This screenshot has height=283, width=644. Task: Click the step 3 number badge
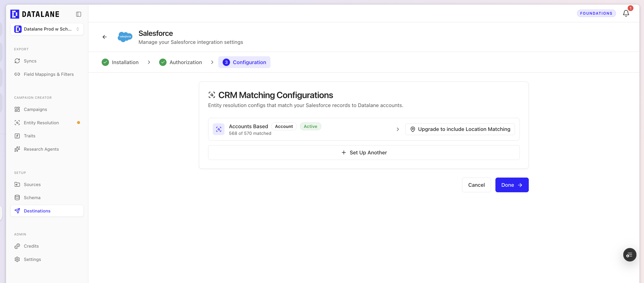pos(226,62)
